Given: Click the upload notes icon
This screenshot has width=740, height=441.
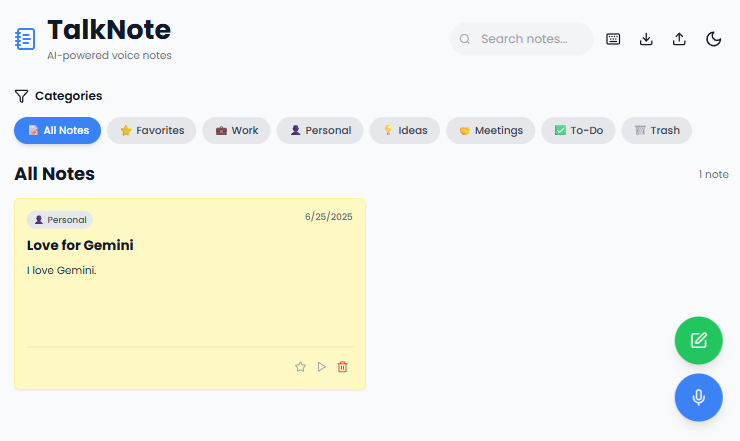Looking at the screenshot, I should coord(679,39).
